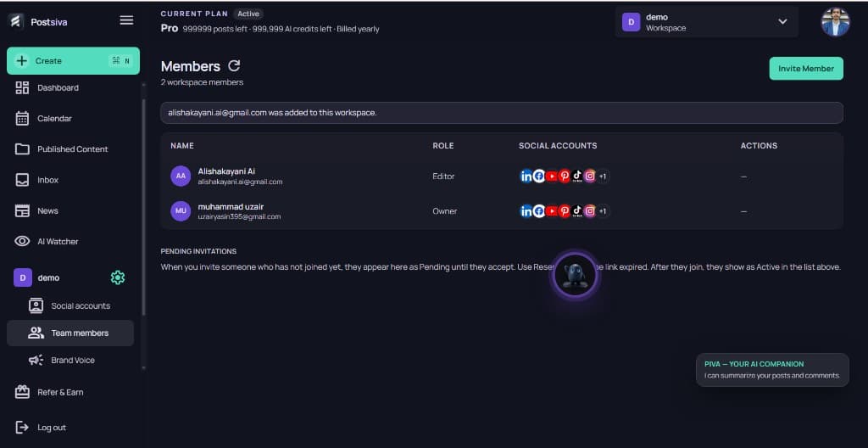This screenshot has height=448, width=868.
Task: Click the Invite Member button
Action: pos(806,68)
